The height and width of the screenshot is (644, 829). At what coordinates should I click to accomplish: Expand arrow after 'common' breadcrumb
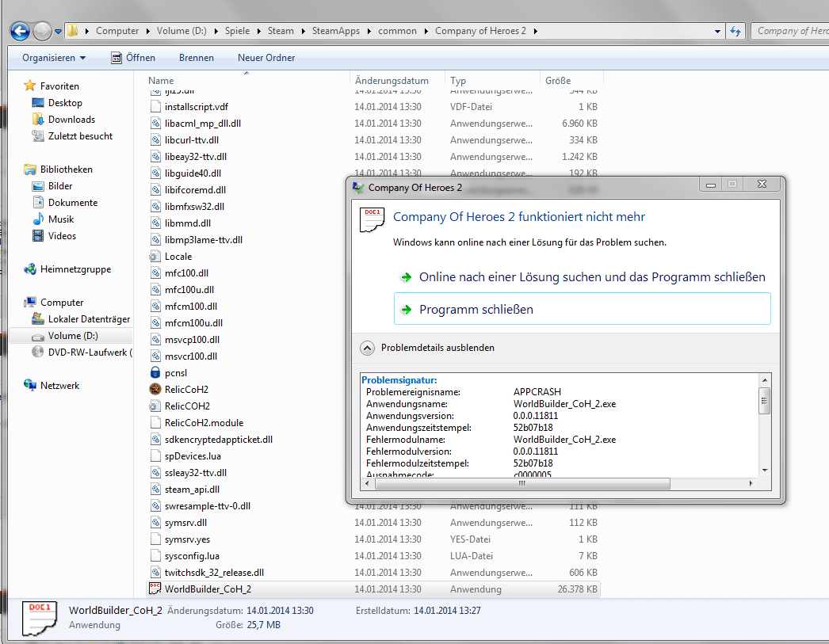tap(426, 31)
